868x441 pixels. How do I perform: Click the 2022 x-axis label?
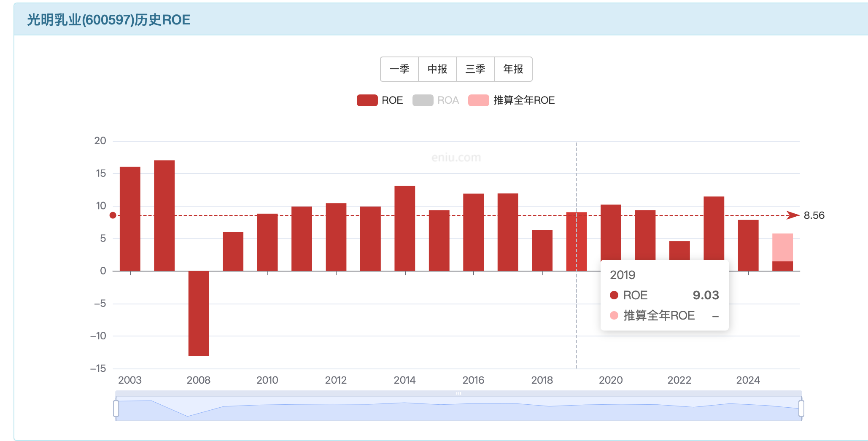[x=679, y=380]
